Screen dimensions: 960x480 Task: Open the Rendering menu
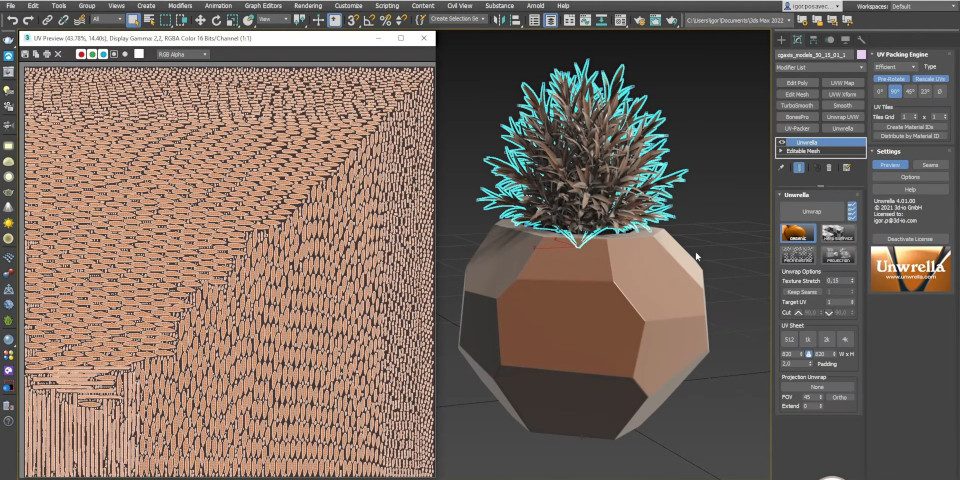(308, 6)
